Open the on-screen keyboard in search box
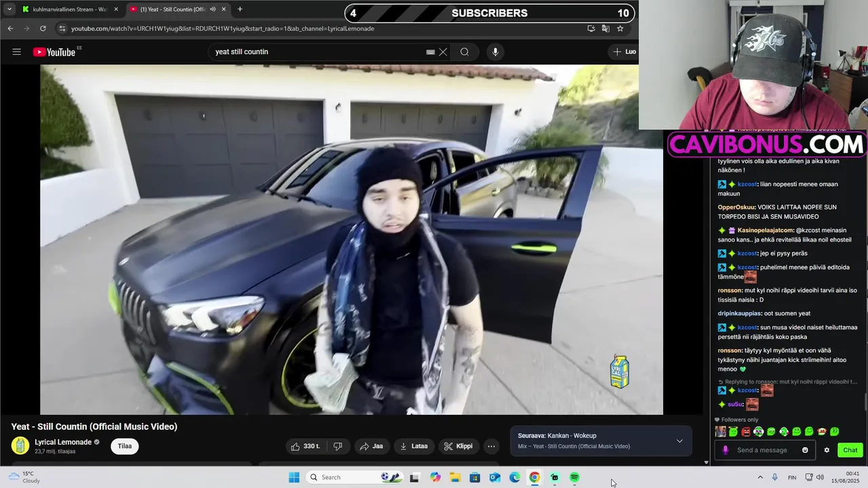 pos(430,52)
